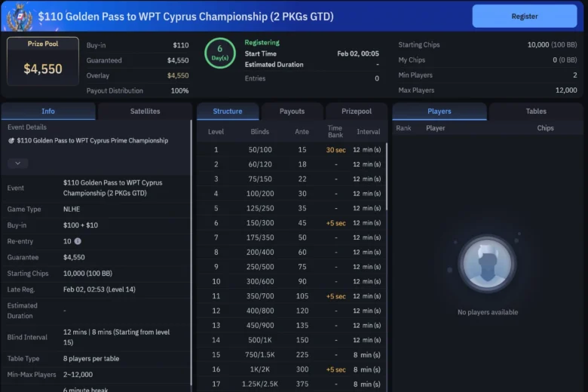Click the Blinds column header
The image size is (588, 392).
click(x=260, y=132)
